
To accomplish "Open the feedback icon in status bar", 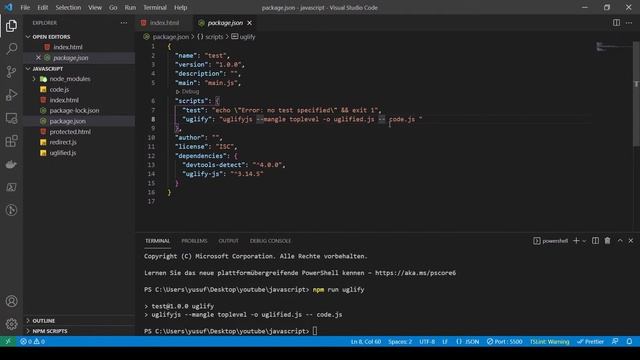I will point(615,342).
